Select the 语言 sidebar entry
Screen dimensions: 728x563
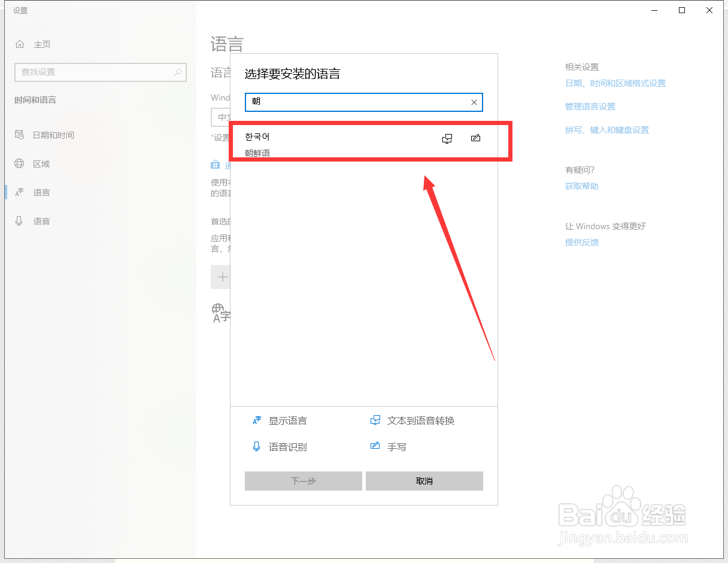pyautogui.click(x=42, y=192)
